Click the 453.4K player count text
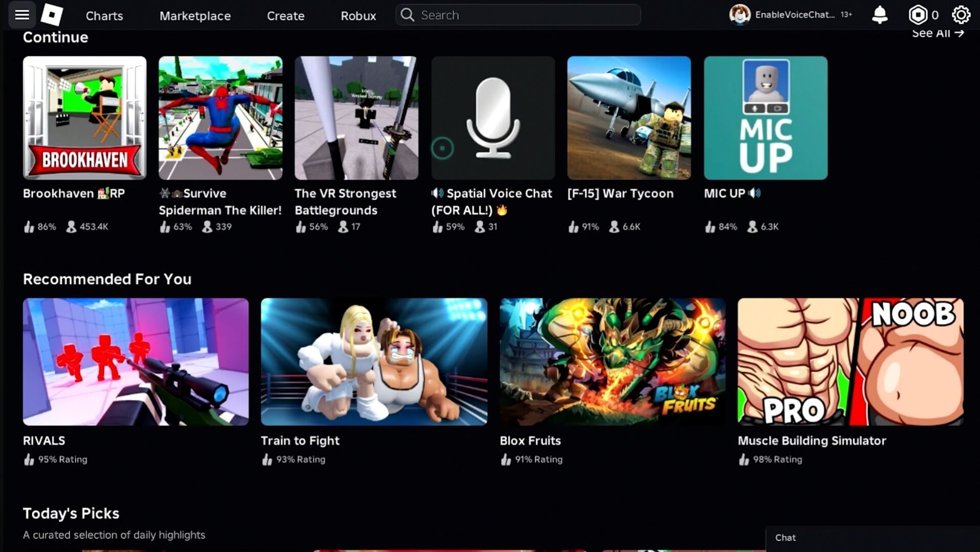Screen dimensions: 980x552 coord(94,226)
